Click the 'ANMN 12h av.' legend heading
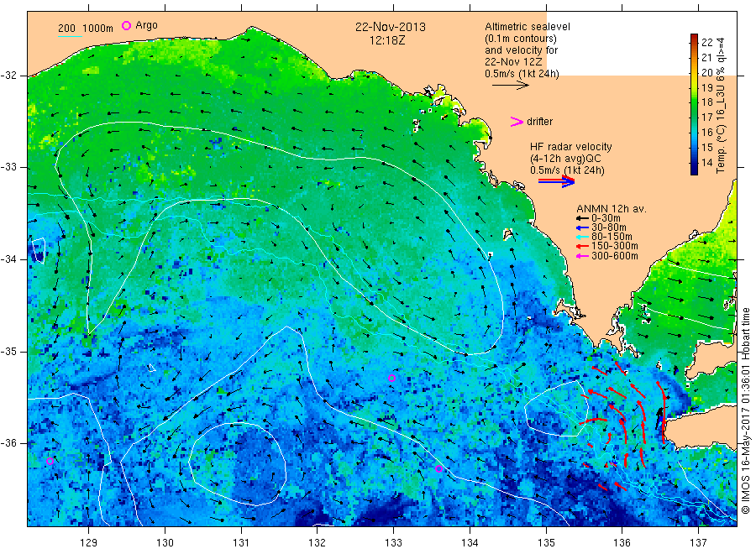 coord(612,209)
